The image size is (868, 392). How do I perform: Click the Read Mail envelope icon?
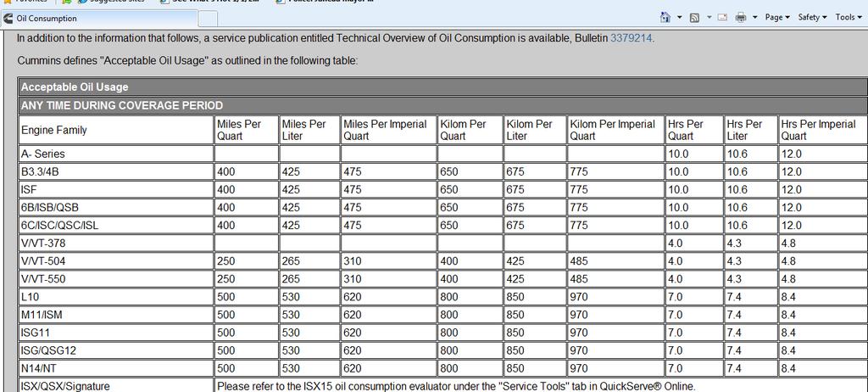722,17
